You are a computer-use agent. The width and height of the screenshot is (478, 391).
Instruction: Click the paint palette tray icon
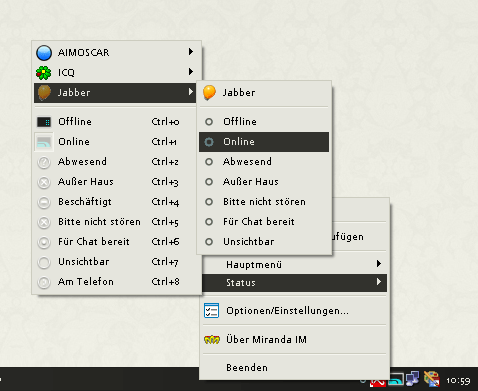[x=432, y=379]
